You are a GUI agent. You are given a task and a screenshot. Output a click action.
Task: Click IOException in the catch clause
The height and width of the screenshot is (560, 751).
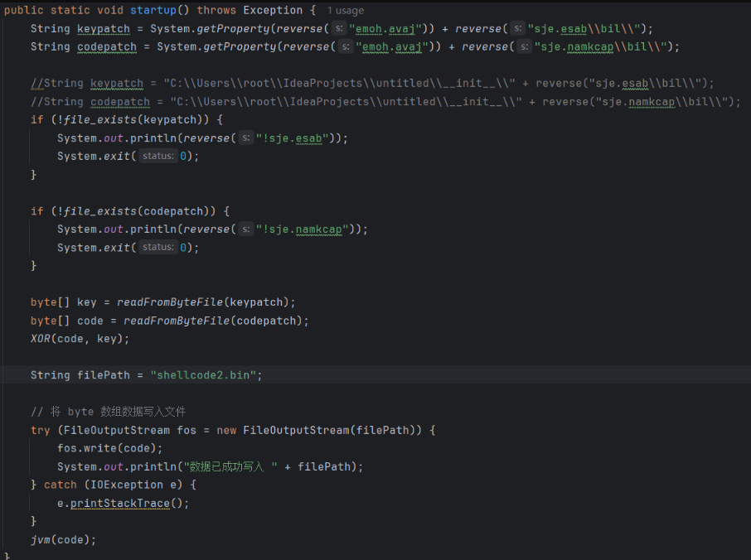pyautogui.click(x=127, y=485)
